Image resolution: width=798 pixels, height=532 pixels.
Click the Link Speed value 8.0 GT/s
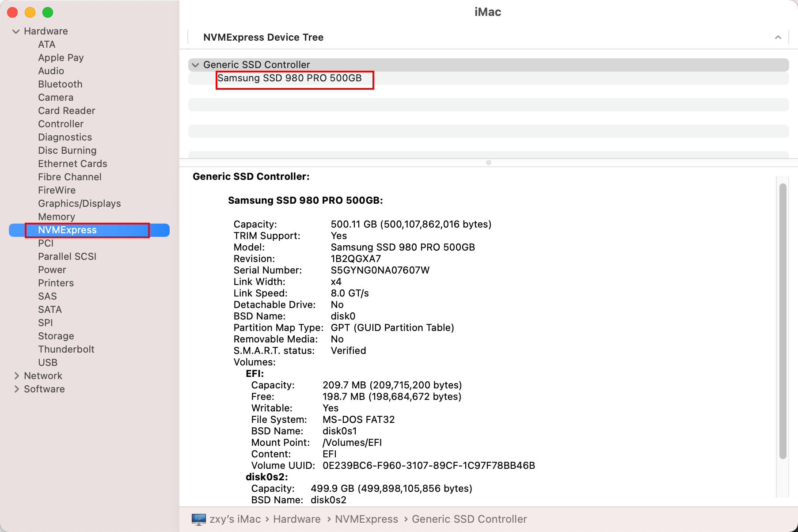[x=350, y=293]
